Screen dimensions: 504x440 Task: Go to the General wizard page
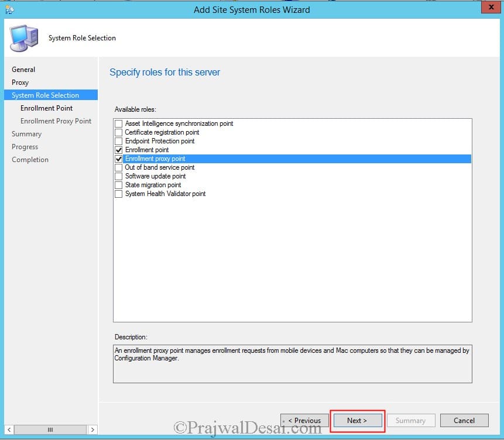coord(23,70)
